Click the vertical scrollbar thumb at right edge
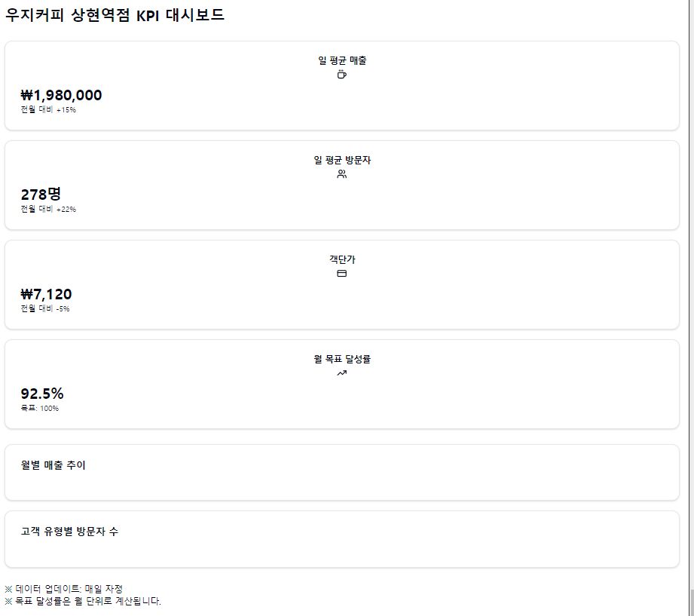This screenshot has width=694, height=616. click(691, 602)
